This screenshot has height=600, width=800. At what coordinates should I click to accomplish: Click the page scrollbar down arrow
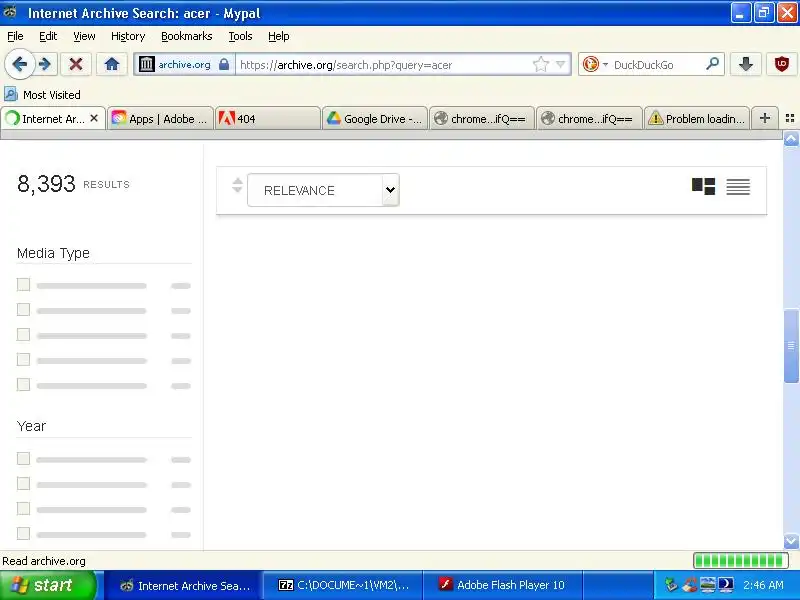click(791, 541)
